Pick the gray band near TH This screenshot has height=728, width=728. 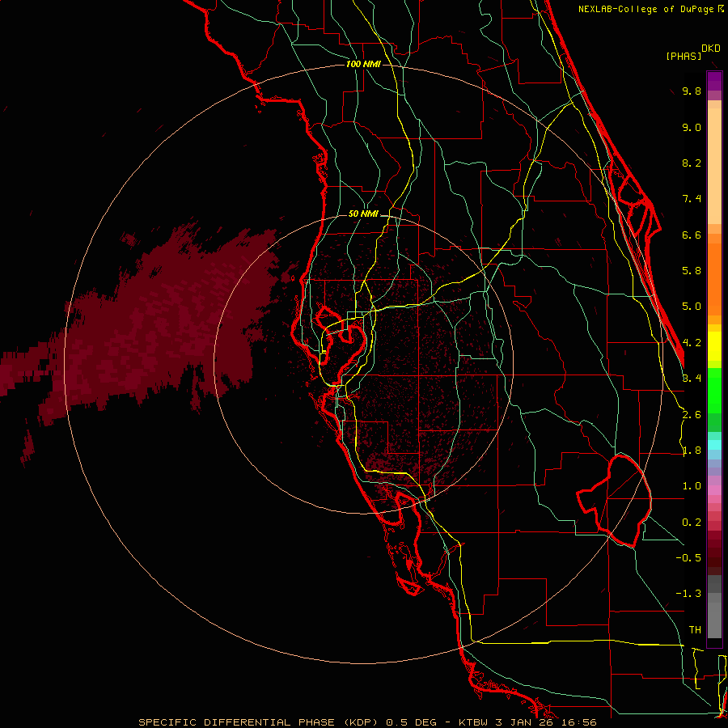tap(714, 620)
